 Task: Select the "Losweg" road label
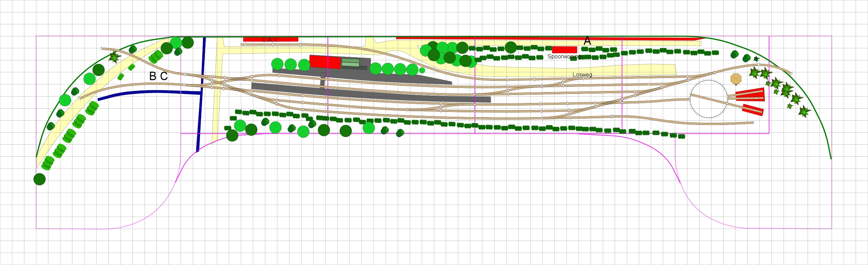pyautogui.click(x=582, y=74)
